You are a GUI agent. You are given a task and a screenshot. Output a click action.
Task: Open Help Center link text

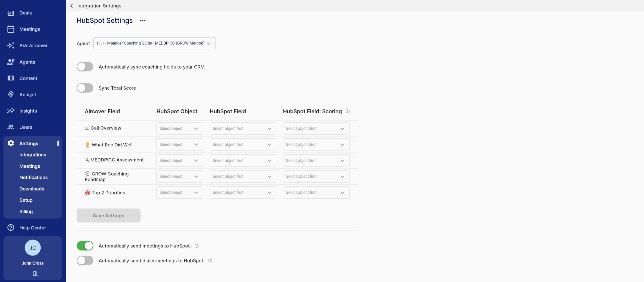(33, 228)
